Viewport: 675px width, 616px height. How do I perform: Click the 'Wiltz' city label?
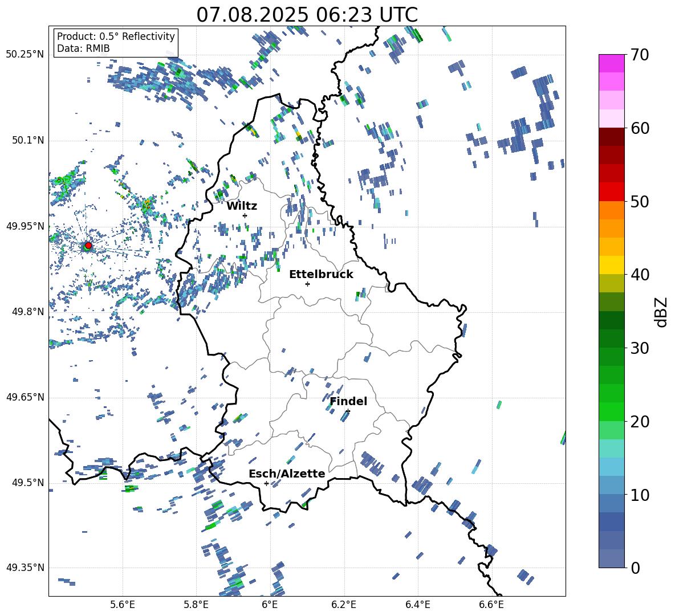tap(242, 206)
